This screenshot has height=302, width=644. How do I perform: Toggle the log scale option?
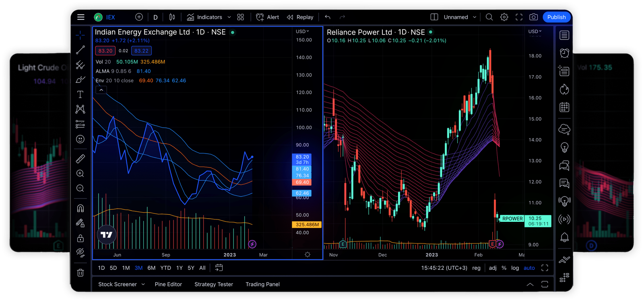515,268
